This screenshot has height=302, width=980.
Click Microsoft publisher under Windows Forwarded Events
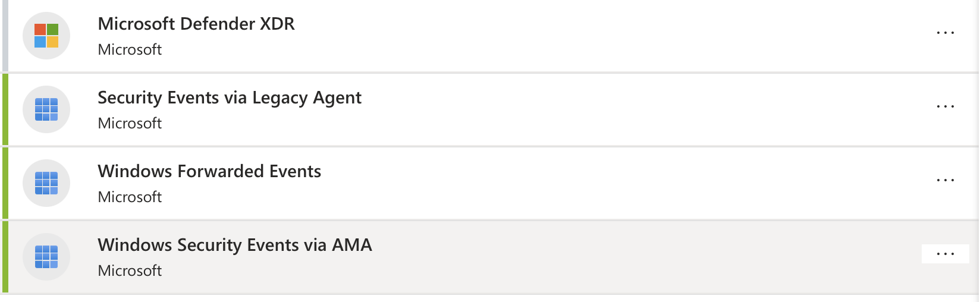(130, 197)
